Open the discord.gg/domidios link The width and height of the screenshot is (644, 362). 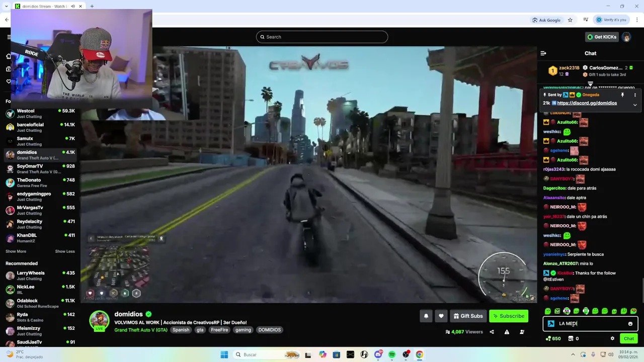(x=587, y=103)
